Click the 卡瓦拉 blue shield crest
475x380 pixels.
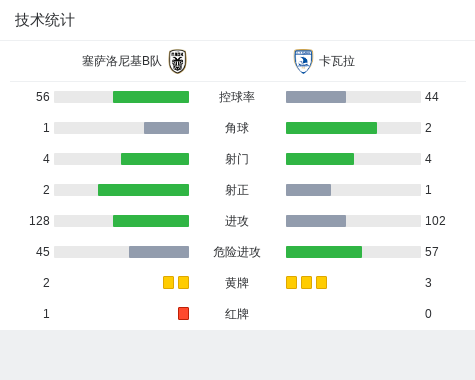[303, 61]
